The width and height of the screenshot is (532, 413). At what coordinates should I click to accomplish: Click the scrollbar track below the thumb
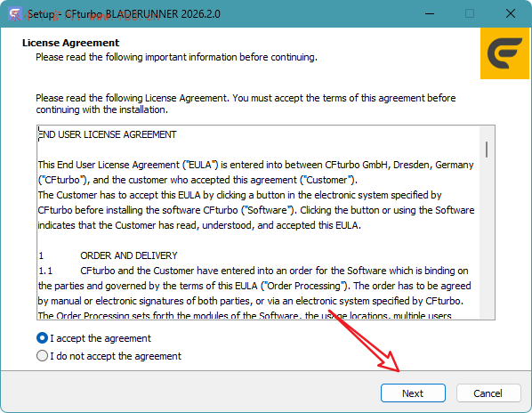(487, 238)
